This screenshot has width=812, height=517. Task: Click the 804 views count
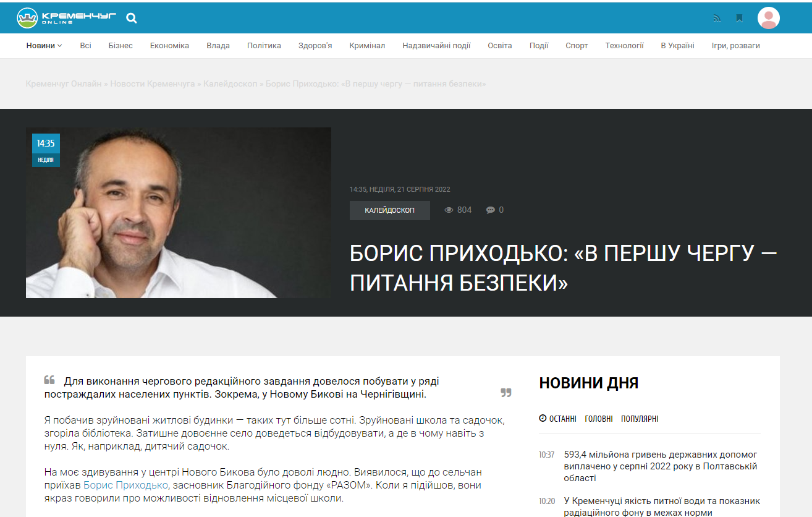(x=464, y=210)
